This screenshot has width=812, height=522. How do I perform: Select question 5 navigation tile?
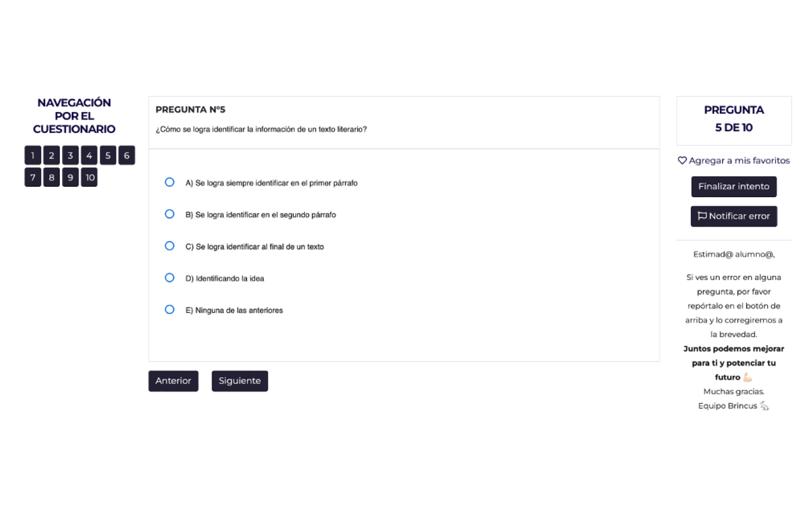point(108,155)
